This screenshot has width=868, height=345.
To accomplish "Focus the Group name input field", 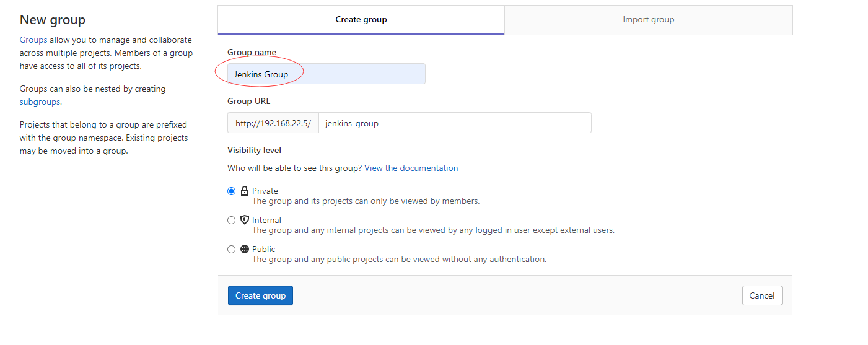I will click(x=327, y=74).
